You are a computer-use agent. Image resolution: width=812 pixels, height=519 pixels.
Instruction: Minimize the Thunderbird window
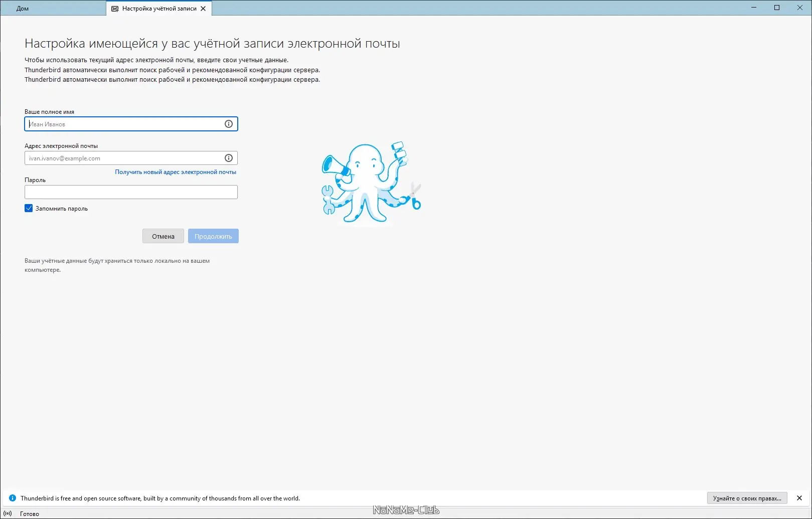point(754,8)
